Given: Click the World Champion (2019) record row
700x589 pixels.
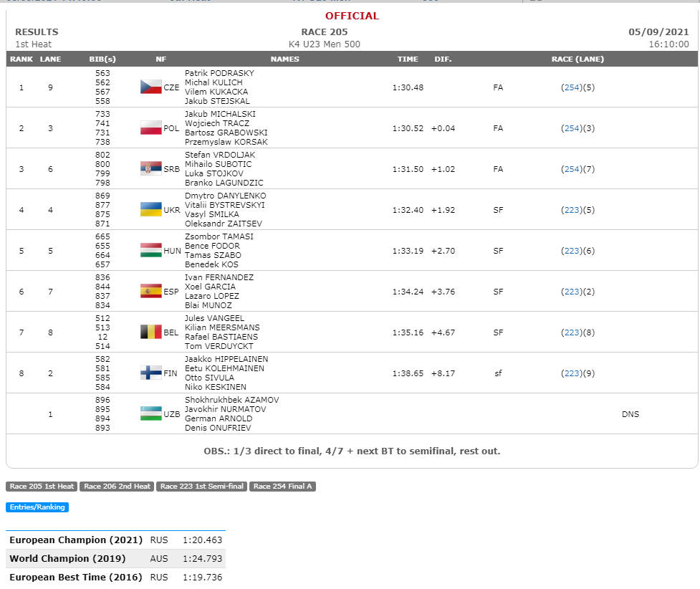Looking at the screenshot, I should tap(115, 559).
